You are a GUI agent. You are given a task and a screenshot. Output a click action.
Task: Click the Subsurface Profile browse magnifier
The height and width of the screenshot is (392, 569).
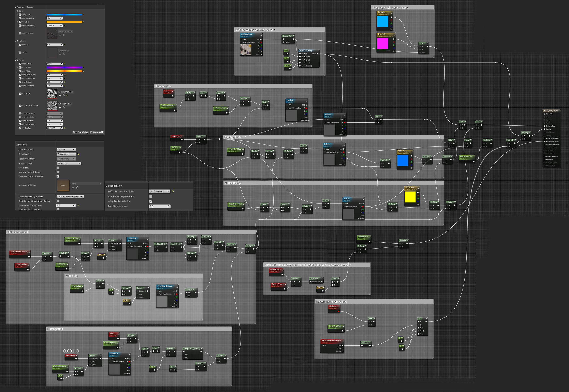pos(77,187)
